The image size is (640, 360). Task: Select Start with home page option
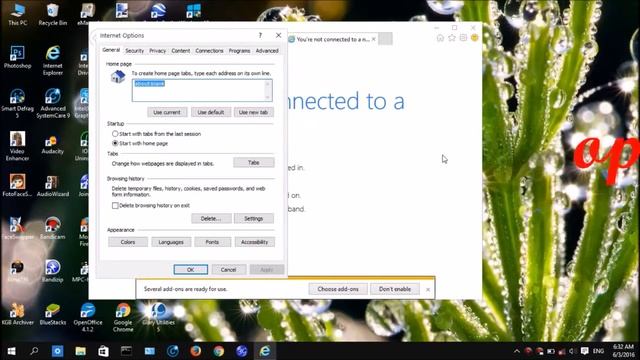point(140,143)
